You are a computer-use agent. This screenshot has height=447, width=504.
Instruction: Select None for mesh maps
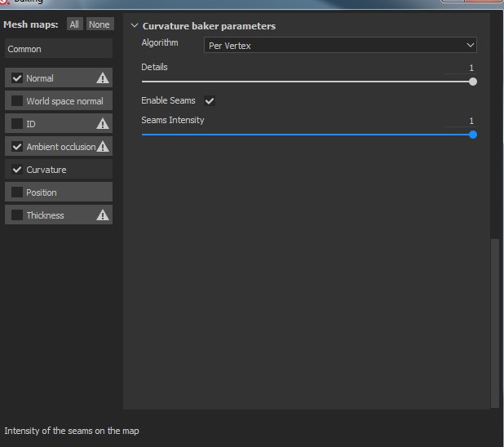click(x=99, y=24)
